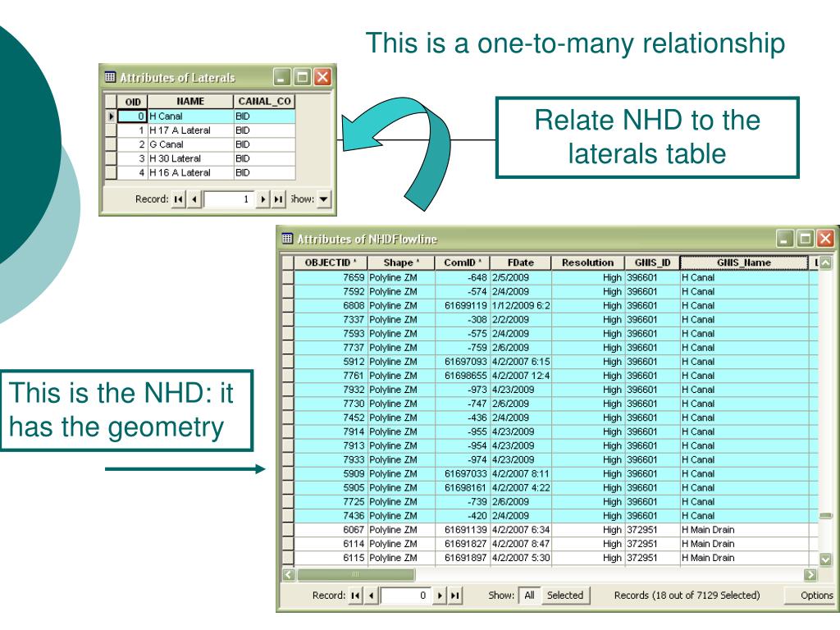
Task: Click the horizontal scrollbar thumb in NHDFlowline
Action: [x=356, y=575]
